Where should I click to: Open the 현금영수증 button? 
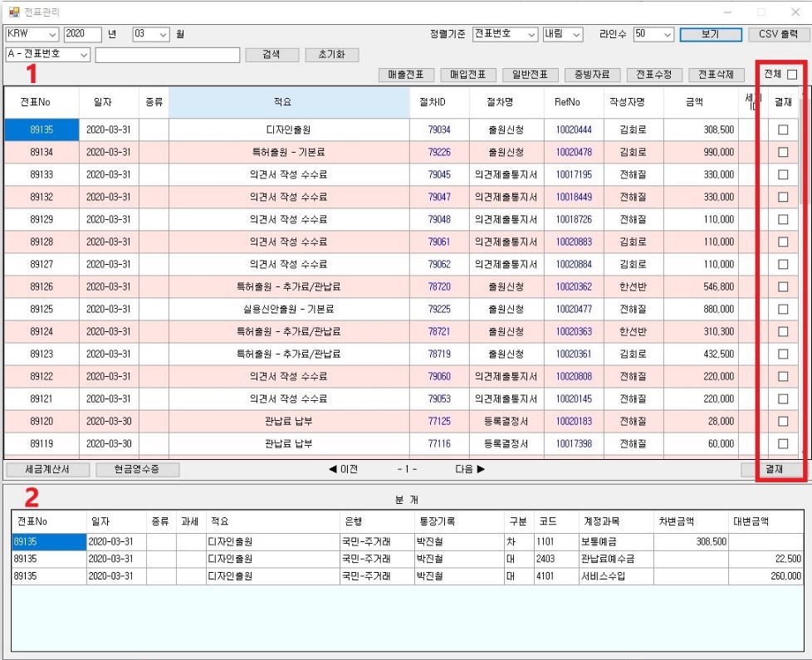tap(137, 470)
